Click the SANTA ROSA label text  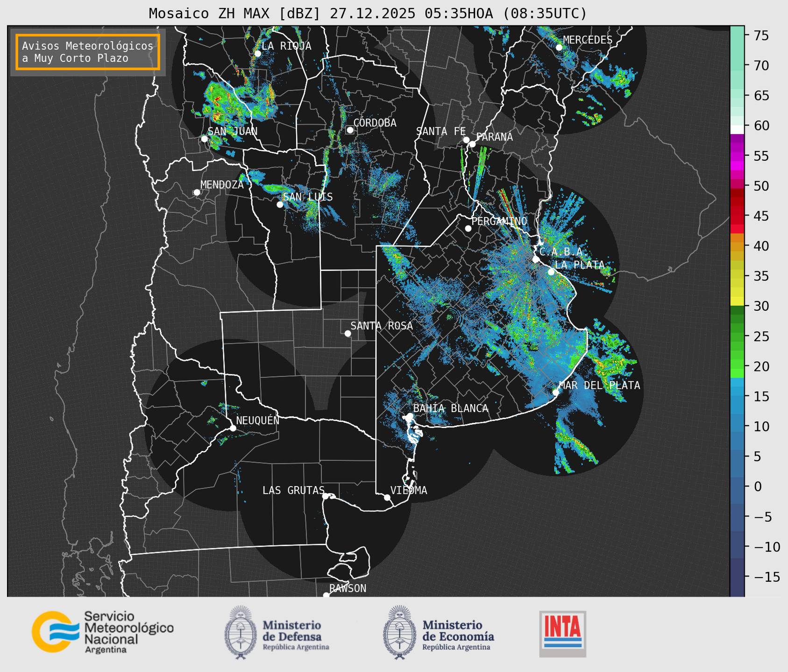(x=382, y=326)
